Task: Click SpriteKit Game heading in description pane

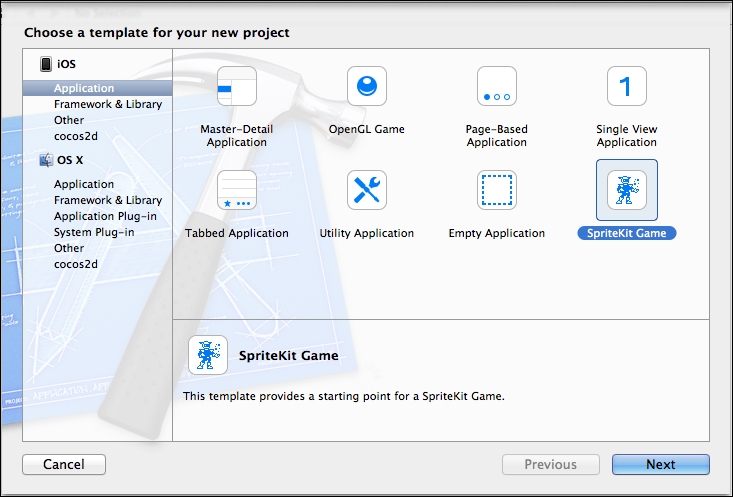Action: pyautogui.click(x=288, y=355)
